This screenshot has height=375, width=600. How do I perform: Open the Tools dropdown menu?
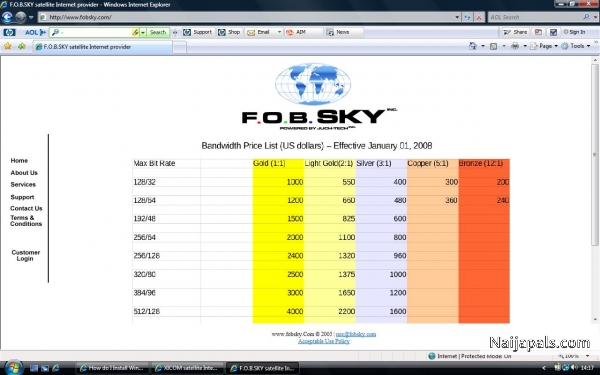click(576, 46)
